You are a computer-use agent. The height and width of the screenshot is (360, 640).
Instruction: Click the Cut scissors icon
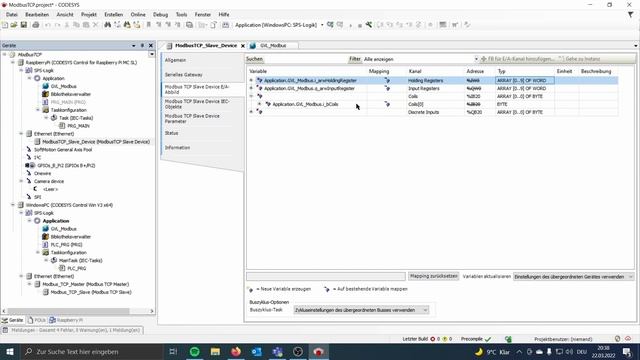point(67,25)
